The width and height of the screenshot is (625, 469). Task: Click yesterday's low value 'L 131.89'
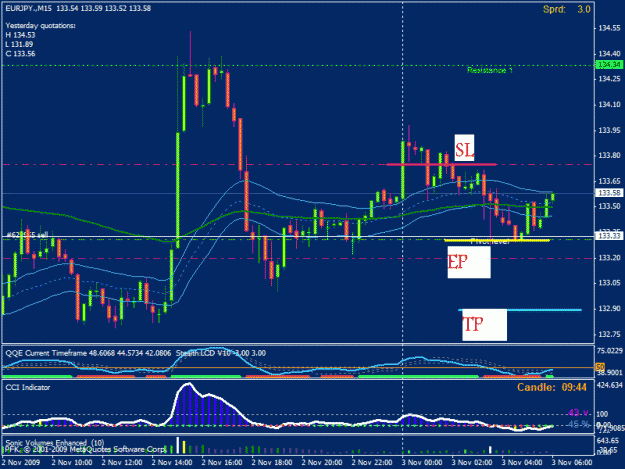click(19, 44)
